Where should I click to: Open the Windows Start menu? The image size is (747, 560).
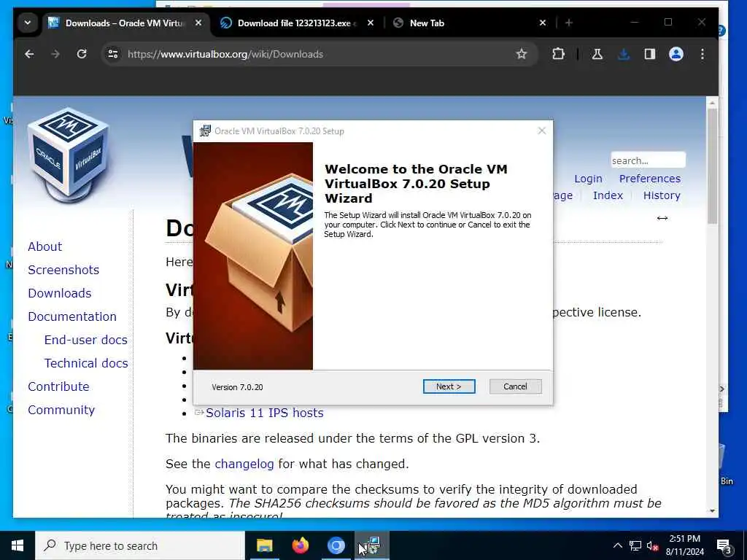(18, 545)
